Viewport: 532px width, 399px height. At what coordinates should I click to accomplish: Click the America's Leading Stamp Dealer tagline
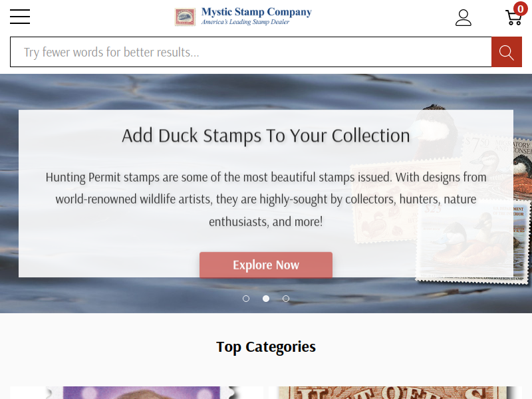pyautogui.click(x=245, y=22)
